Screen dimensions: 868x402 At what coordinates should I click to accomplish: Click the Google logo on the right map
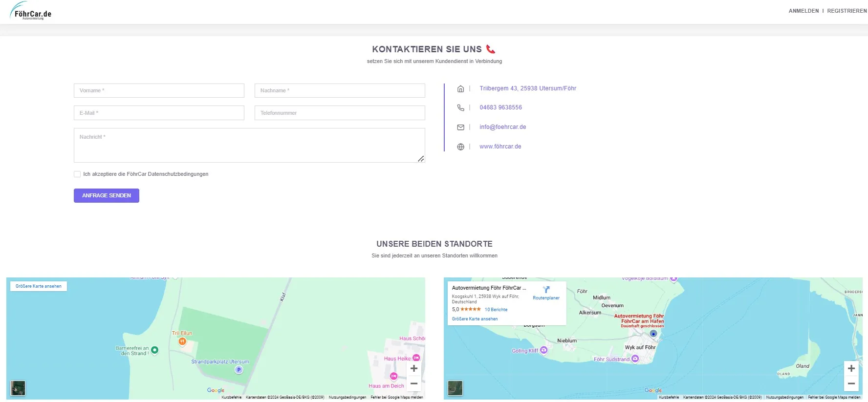point(653,390)
